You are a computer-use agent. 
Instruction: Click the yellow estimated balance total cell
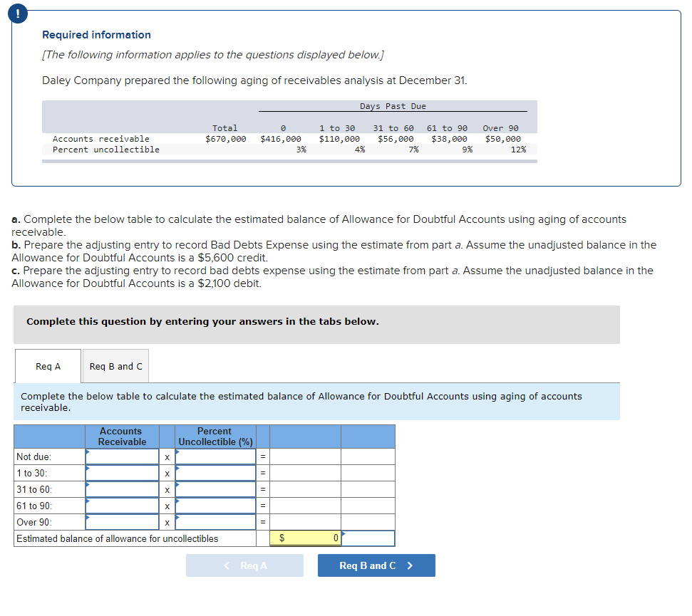305,538
